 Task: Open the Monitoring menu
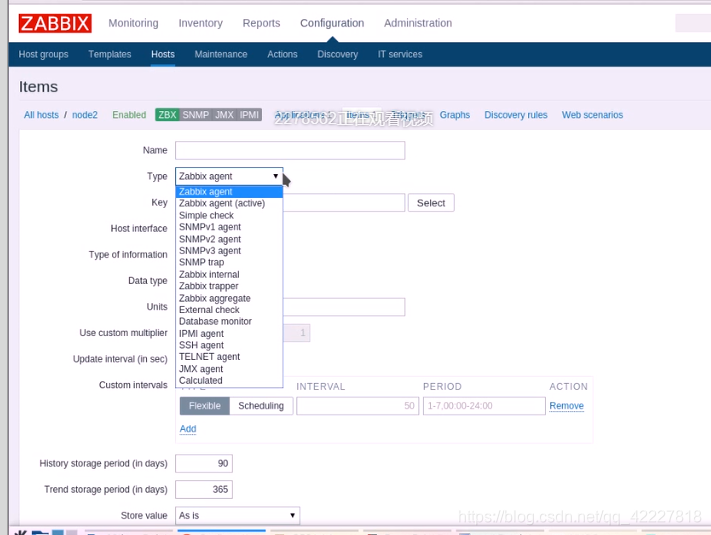click(x=133, y=23)
